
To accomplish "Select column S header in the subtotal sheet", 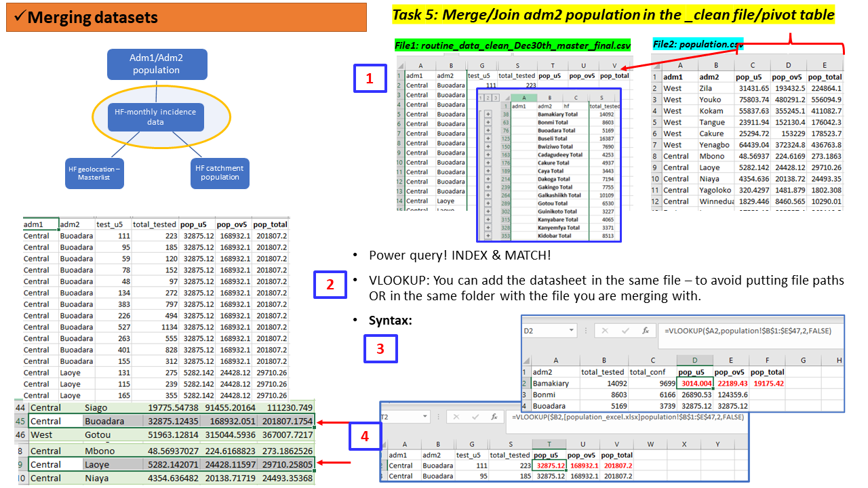I will pos(601,98).
